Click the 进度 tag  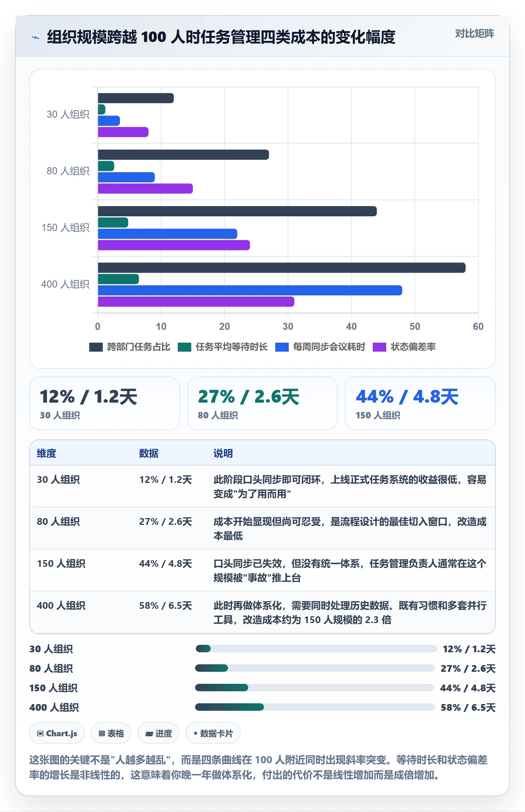(159, 733)
